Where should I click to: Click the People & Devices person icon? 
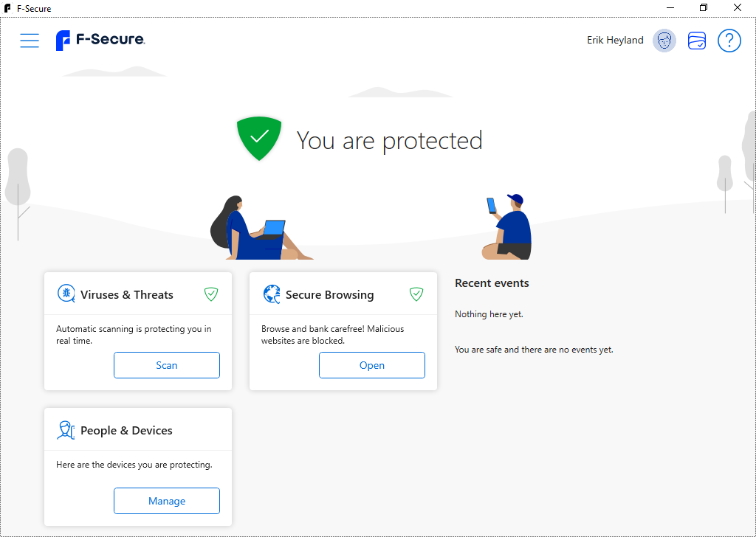point(66,430)
